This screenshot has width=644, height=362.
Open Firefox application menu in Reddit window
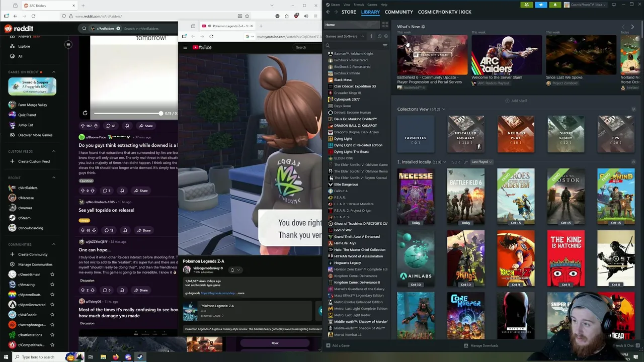pyautogui.click(x=315, y=16)
